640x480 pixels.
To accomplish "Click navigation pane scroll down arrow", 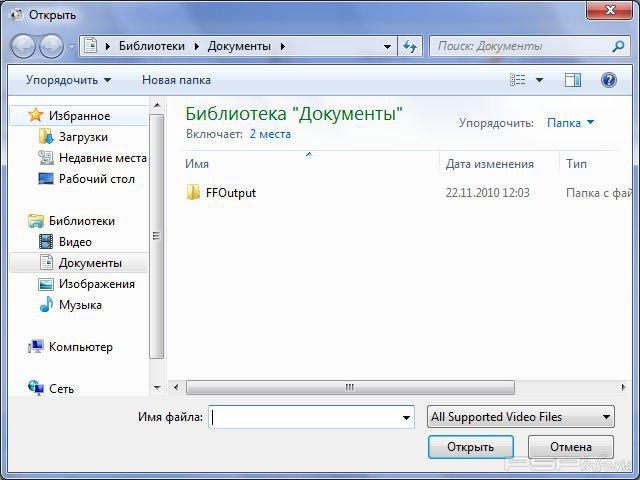I will tap(157, 388).
